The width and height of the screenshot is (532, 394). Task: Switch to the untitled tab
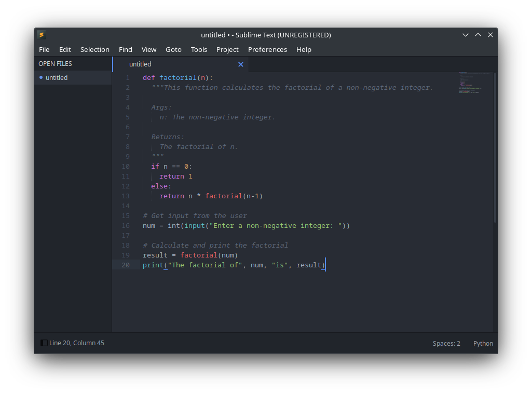pyautogui.click(x=140, y=64)
